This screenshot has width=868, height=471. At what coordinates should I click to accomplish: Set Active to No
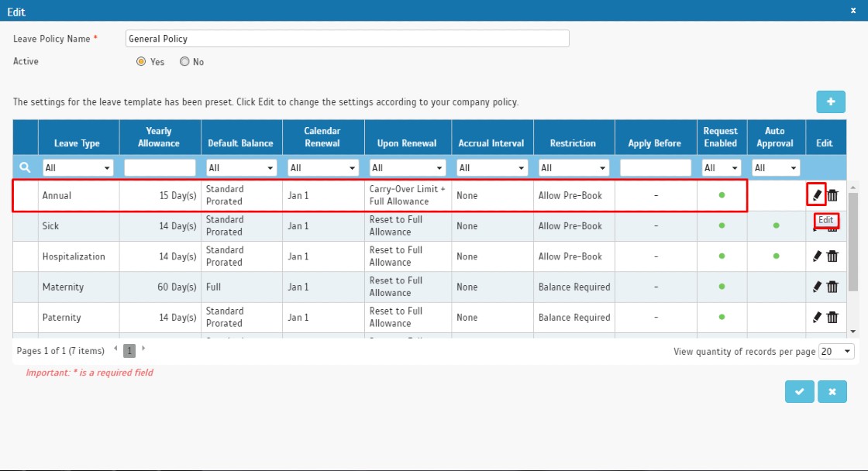point(184,61)
